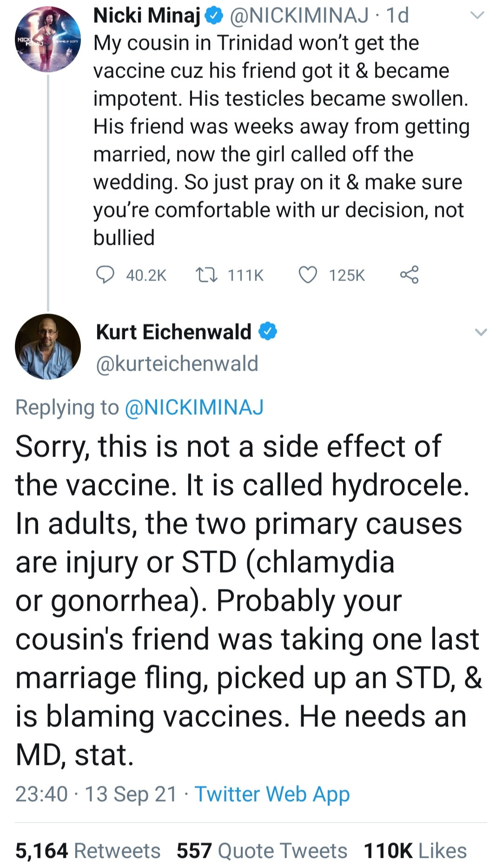This screenshot has width=502, height=868.
Task: Open Nicki Minaj's profile picture
Action: point(48,39)
